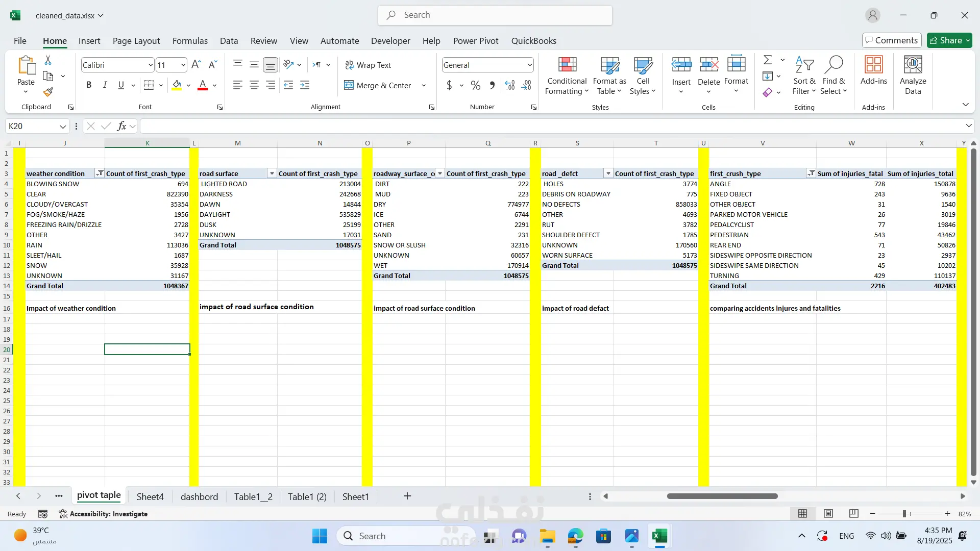Click the Comments button
Viewport: 980px width, 551px height.
coord(891,40)
